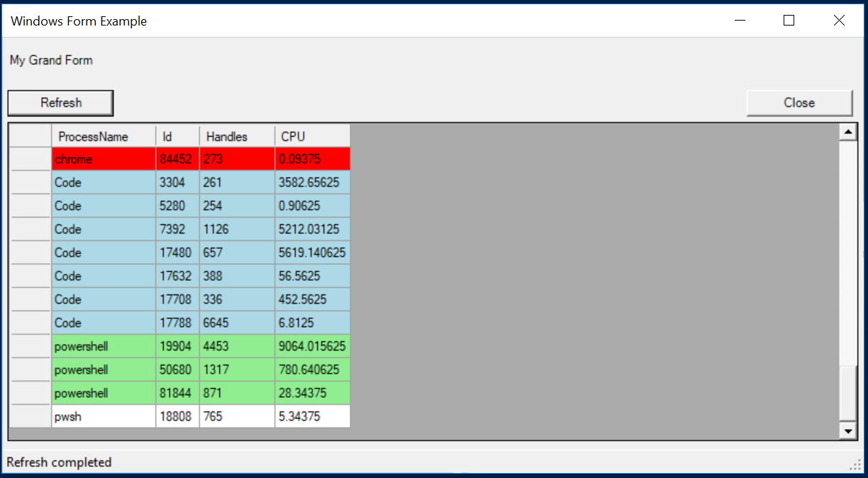Maximize the Windows Form Example window
The image size is (868, 478).
pos(789,21)
